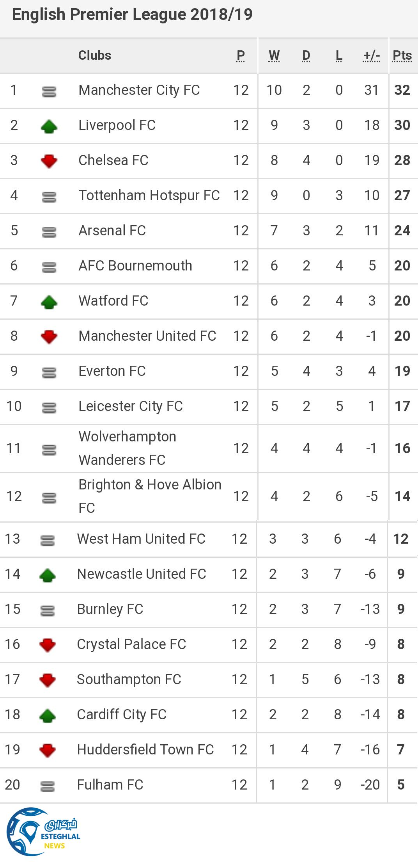Click the +/- goal difference header
Image resolution: width=418 pixels, height=868 pixels.
coord(371,55)
